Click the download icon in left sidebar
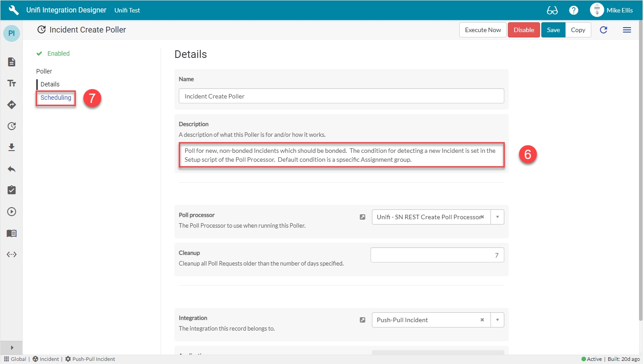This screenshot has width=643, height=364. [12, 147]
